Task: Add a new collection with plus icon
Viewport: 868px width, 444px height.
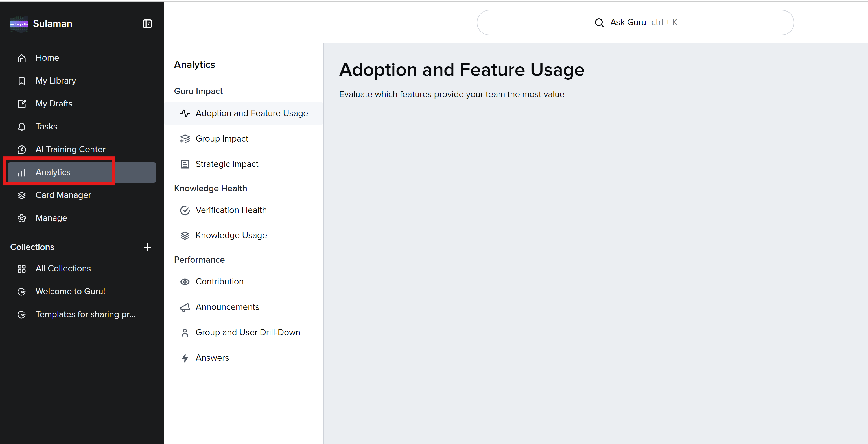Action: (x=147, y=247)
